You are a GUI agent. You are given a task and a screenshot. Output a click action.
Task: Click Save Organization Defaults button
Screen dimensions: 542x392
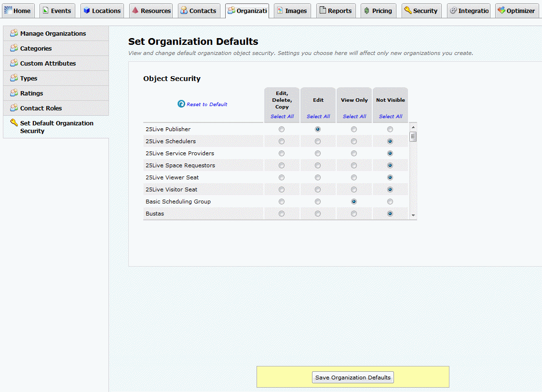353,378
